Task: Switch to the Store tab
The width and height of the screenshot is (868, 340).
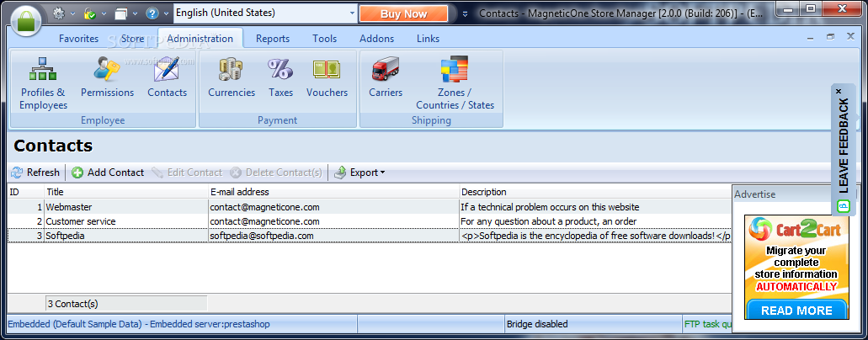Action: click(x=132, y=39)
